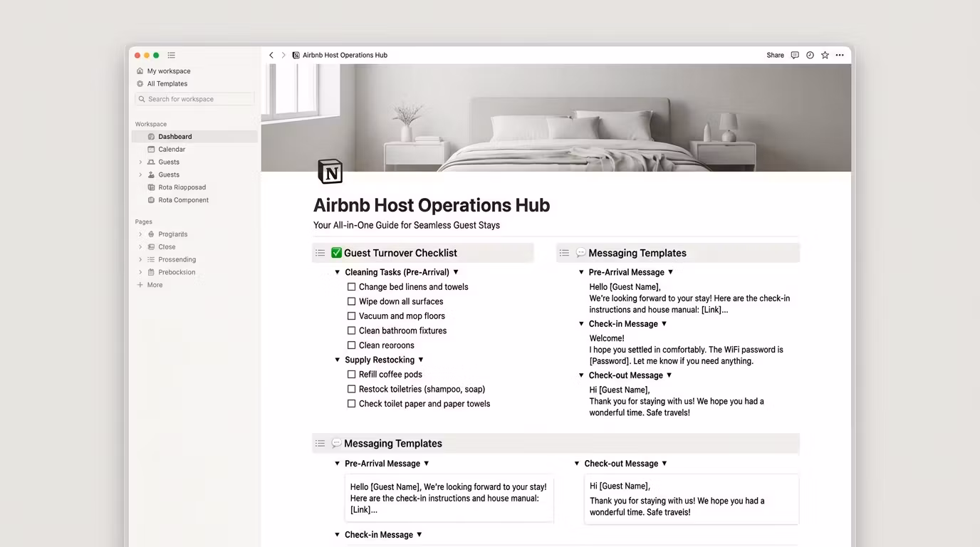Click the Share button
This screenshot has height=547, width=980.
coord(775,55)
